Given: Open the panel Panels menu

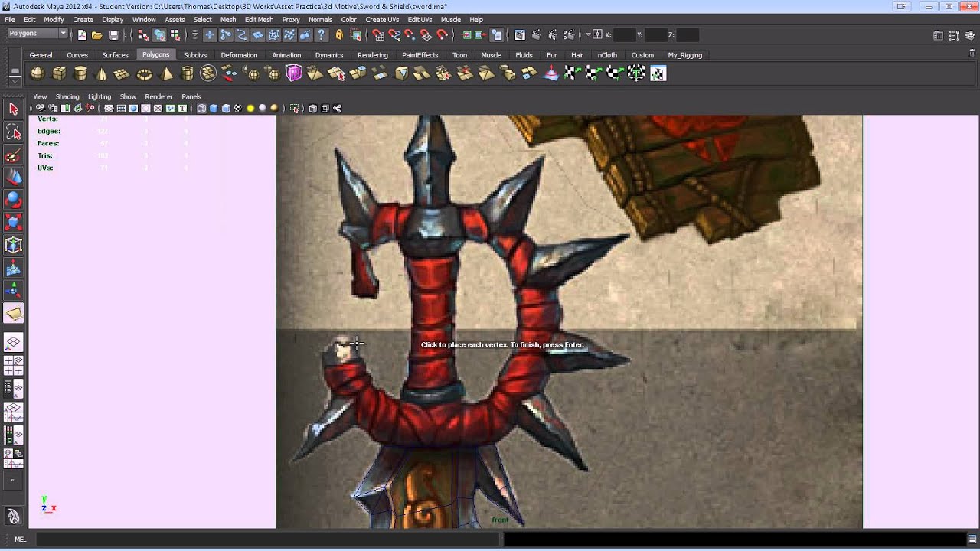Looking at the screenshot, I should pyautogui.click(x=191, y=97).
